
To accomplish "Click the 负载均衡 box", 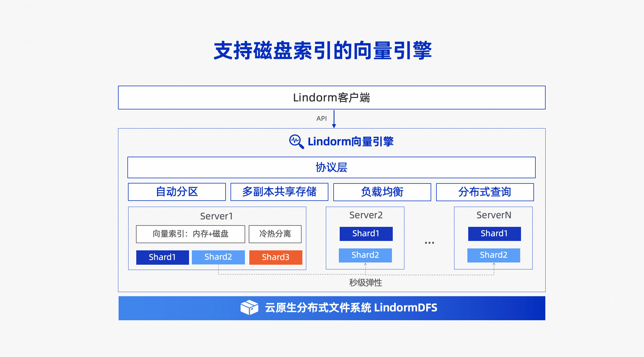I will click(382, 192).
